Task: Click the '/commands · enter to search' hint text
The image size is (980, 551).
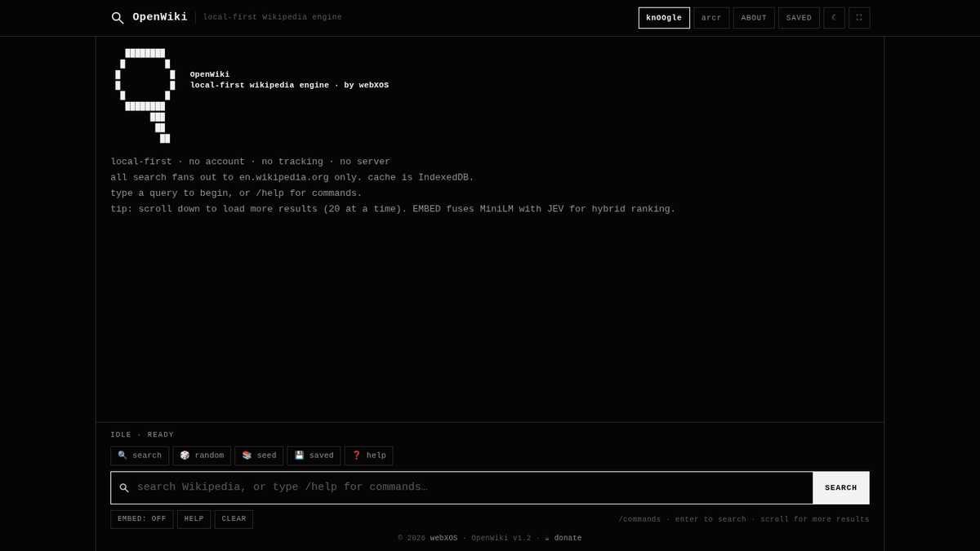Action: pos(744,519)
